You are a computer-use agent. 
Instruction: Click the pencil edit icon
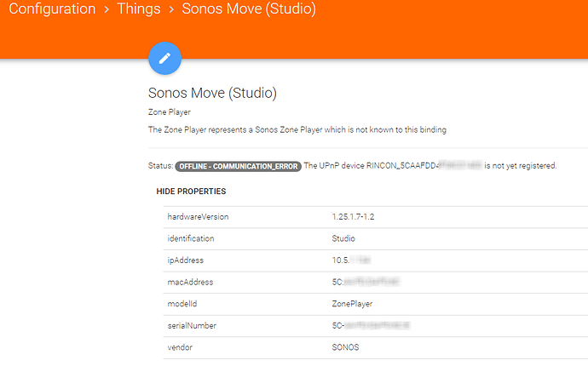coord(164,58)
